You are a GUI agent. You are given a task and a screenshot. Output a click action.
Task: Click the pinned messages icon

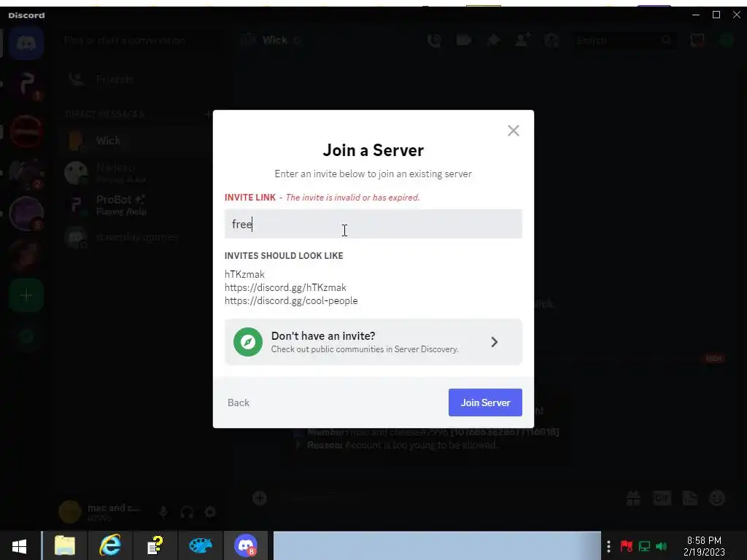pyautogui.click(x=493, y=41)
